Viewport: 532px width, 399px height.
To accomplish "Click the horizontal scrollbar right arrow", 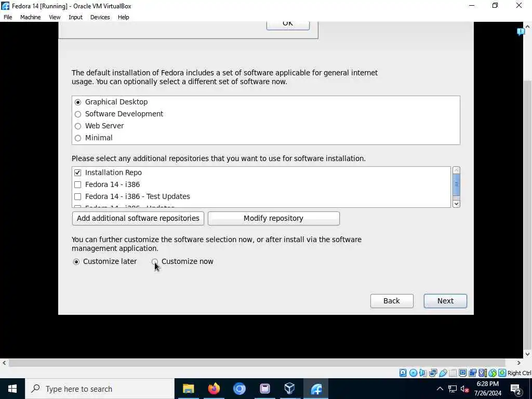I will coord(519,363).
